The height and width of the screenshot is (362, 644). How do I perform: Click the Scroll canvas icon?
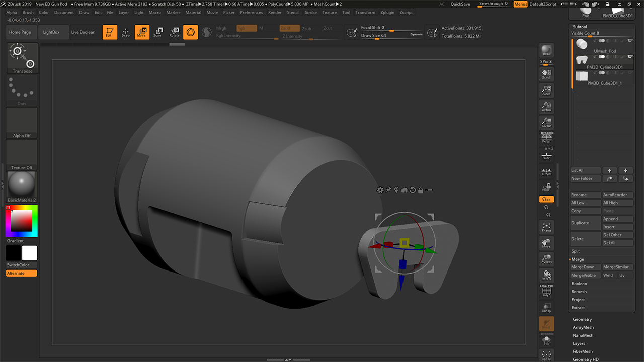coord(546,74)
